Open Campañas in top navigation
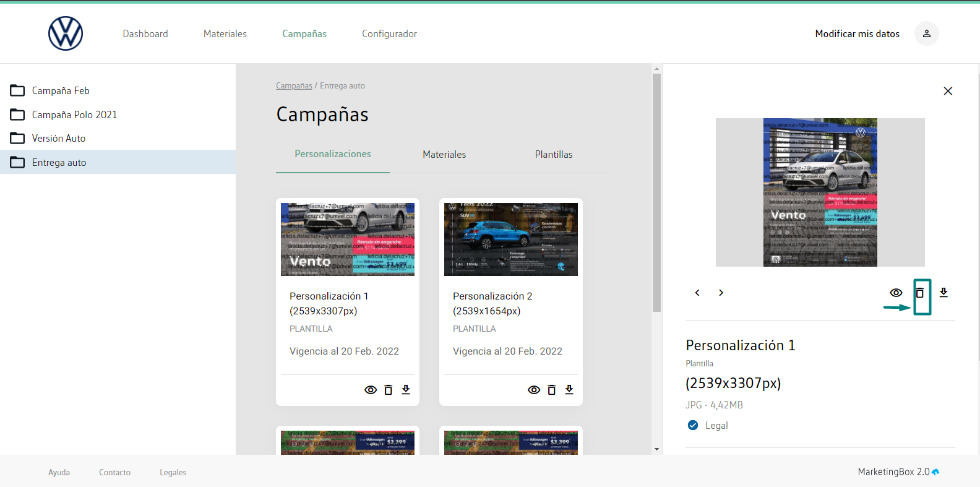 click(x=304, y=33)
